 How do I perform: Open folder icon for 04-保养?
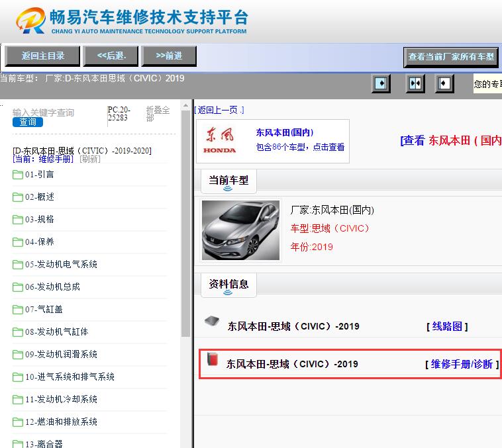(x=18, y=242)
